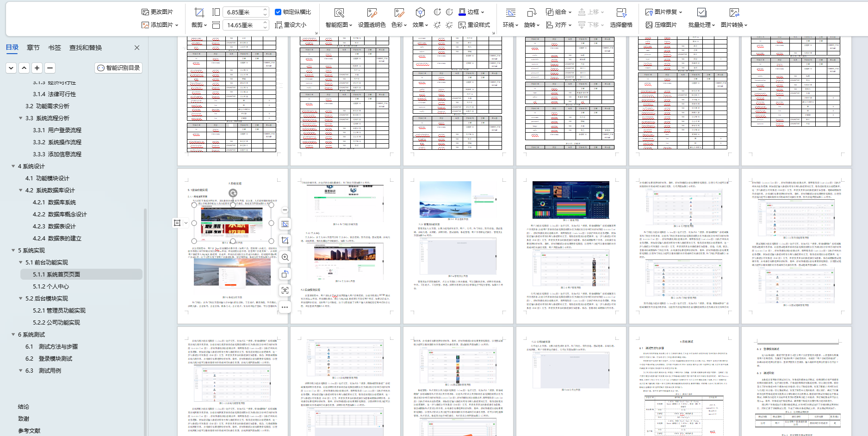Open the 效果 effects dropdown
868x436 pixels.
tap(420, 25)
